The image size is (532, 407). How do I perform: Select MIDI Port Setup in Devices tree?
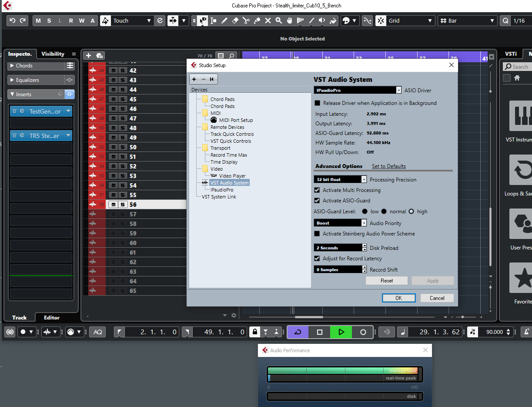tap(236, 120)
